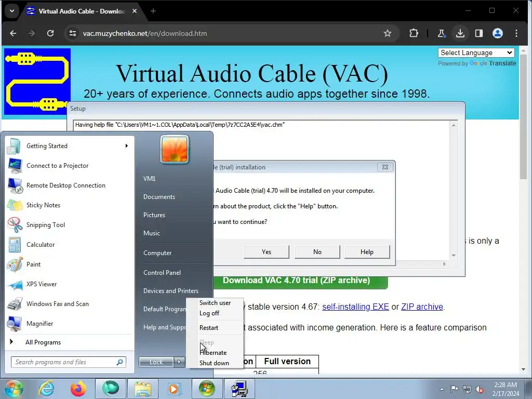This screenshot has height=399, width=532.
Task: Click the Lock button
Action: pos(156,362)
